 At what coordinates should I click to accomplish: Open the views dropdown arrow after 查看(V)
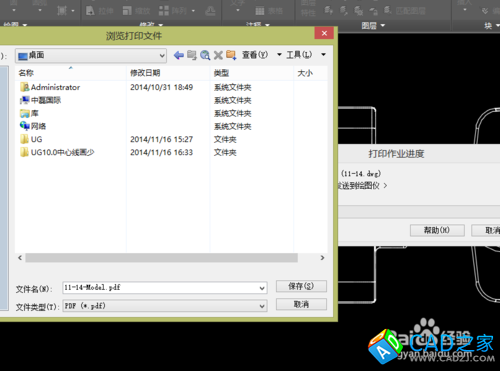click(279, 55)
